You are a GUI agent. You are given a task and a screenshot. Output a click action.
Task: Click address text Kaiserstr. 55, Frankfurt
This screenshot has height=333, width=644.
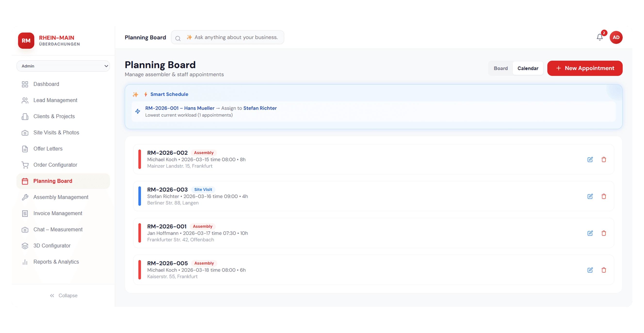tap(172, 277)
